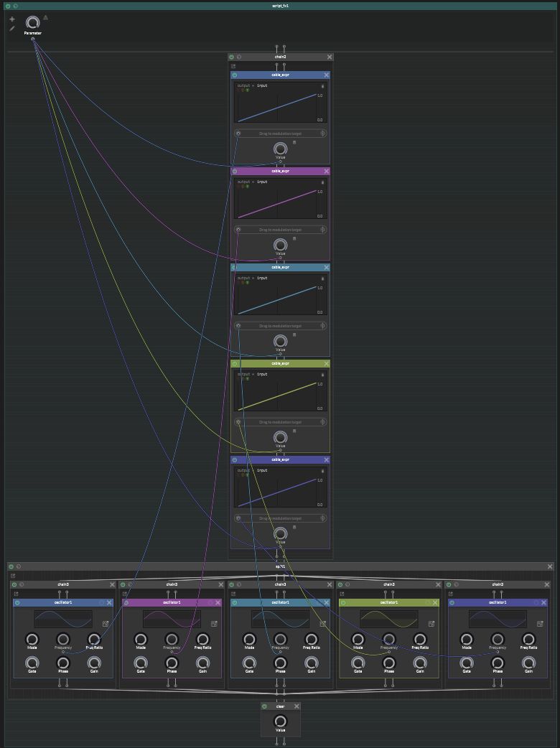Click lock icon in magenta cable_expr display

point(322,182)
